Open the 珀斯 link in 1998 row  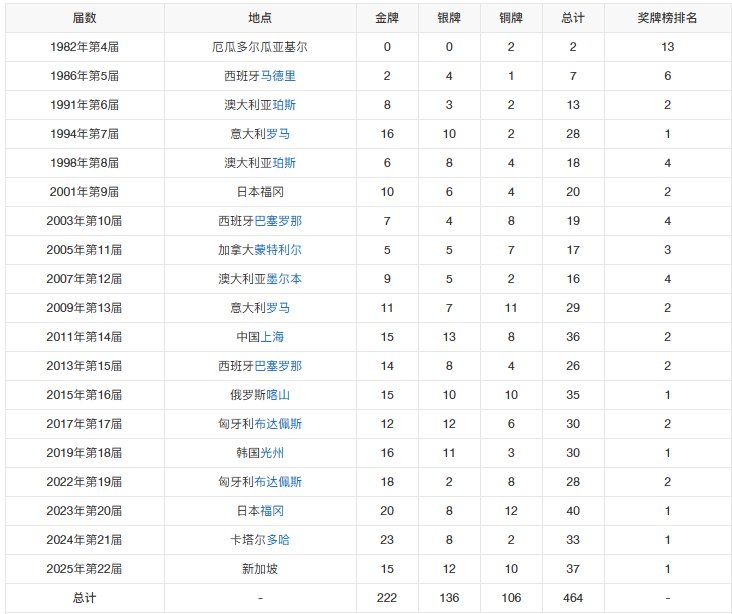click(284, 162)
